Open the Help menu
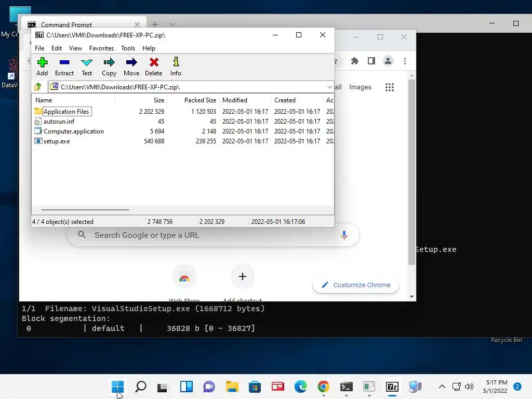532x399 pixels. point(149,48)
